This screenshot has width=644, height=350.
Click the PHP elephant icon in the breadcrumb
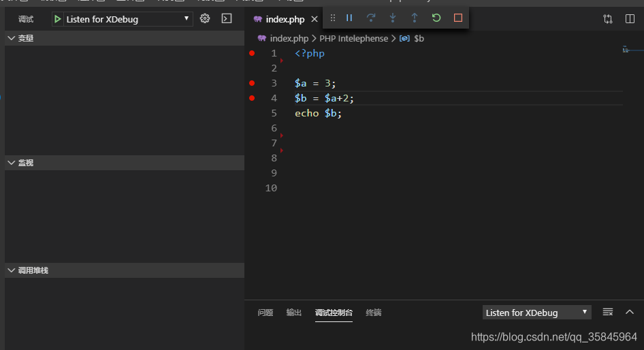261,38
